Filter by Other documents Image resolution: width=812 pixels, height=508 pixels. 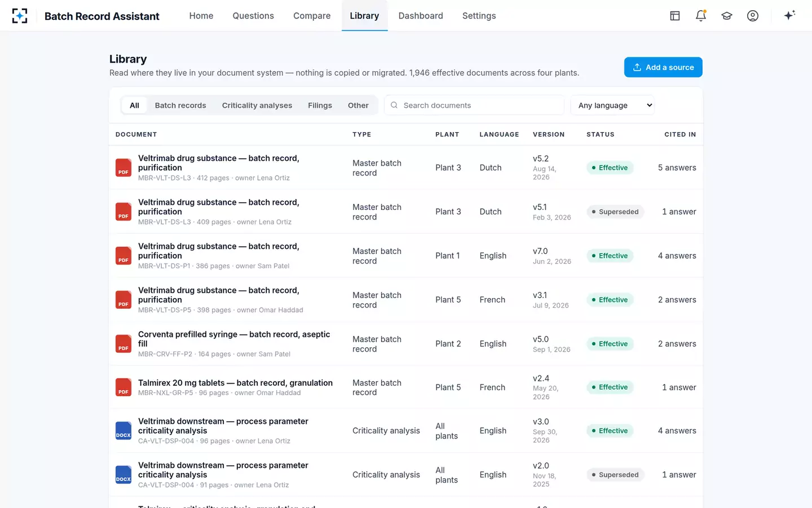pyautogui.click(x=358, y=105)
